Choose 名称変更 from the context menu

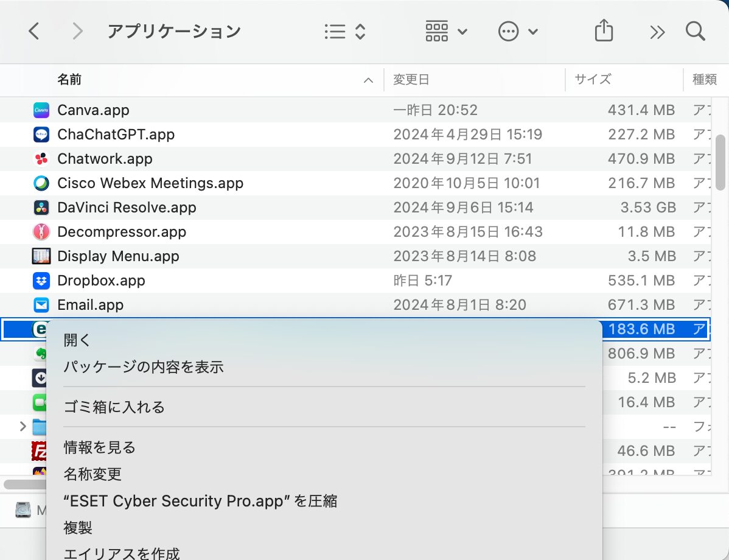coord(92,474)
